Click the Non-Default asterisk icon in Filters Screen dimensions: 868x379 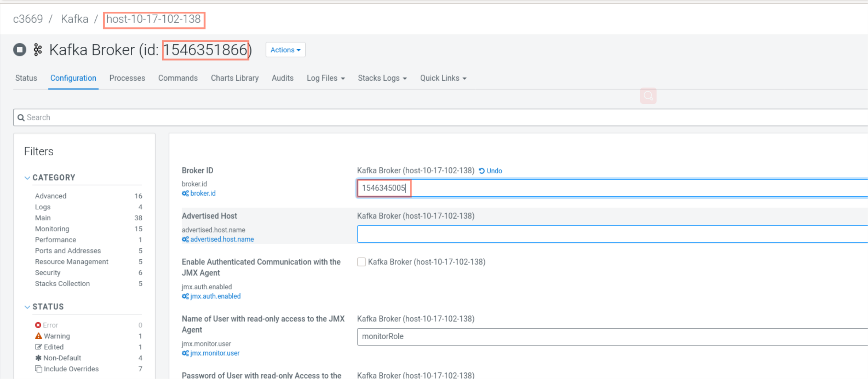point(39,358)
